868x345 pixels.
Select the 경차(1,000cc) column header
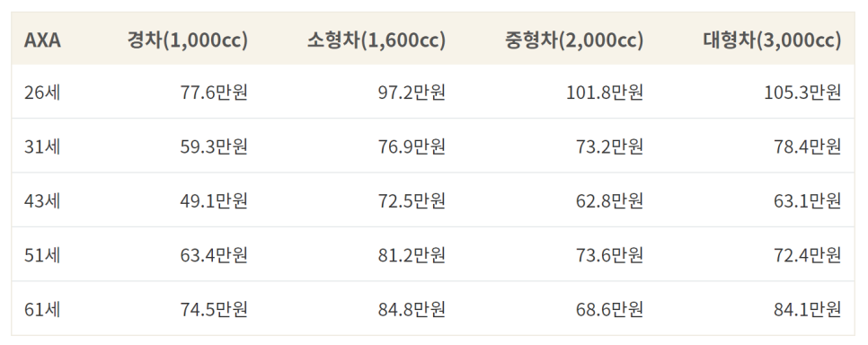pyautogui.click(x=187, y=40)
